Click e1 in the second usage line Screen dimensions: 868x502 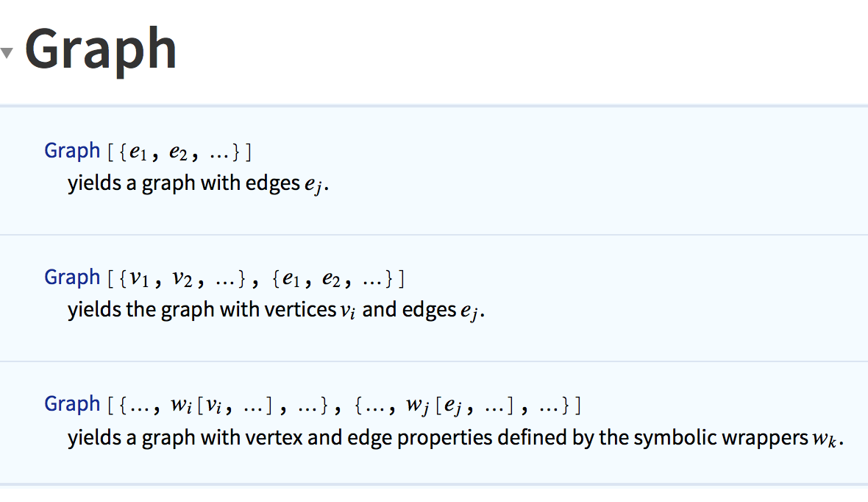tap(292, 279)
